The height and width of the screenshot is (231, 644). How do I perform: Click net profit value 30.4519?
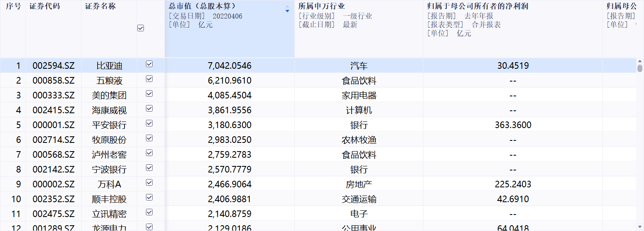tap(513, 66)
